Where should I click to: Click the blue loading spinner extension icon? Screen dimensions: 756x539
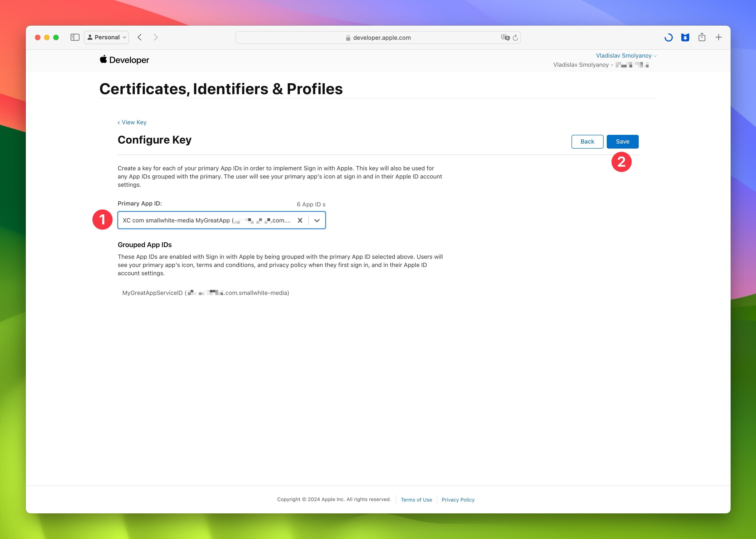pyautogui.click(x=668, y=37)
